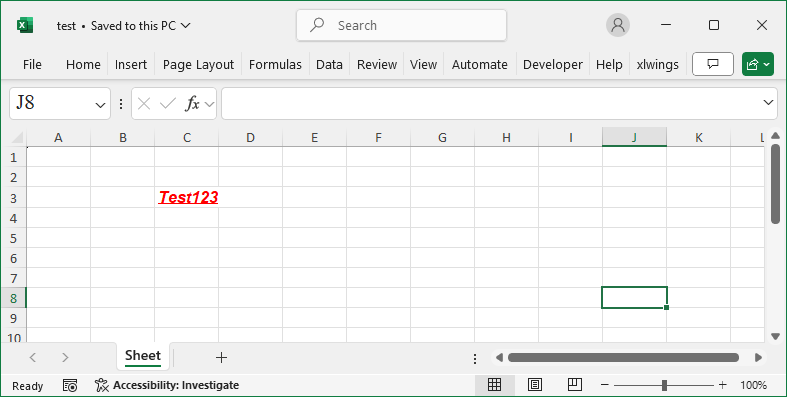The height and width of the screenshot is (397, 787).
Task: Expand the Name Box dropdown
Action: point(100,105)
